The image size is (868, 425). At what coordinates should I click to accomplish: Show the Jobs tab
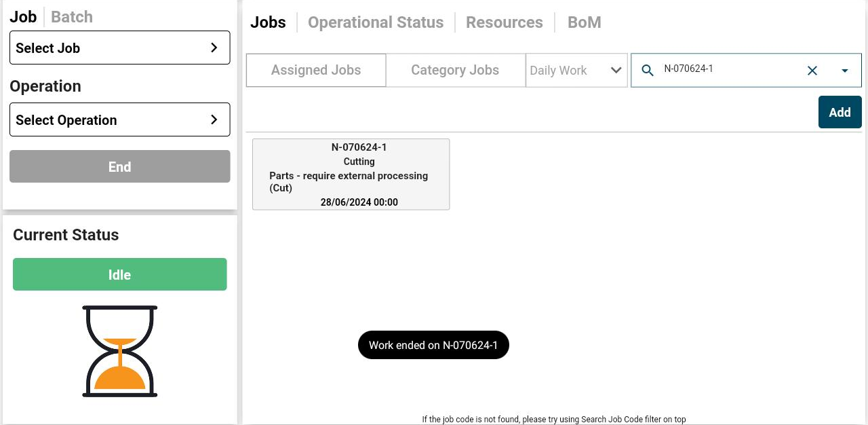click(x=268, y=22)
